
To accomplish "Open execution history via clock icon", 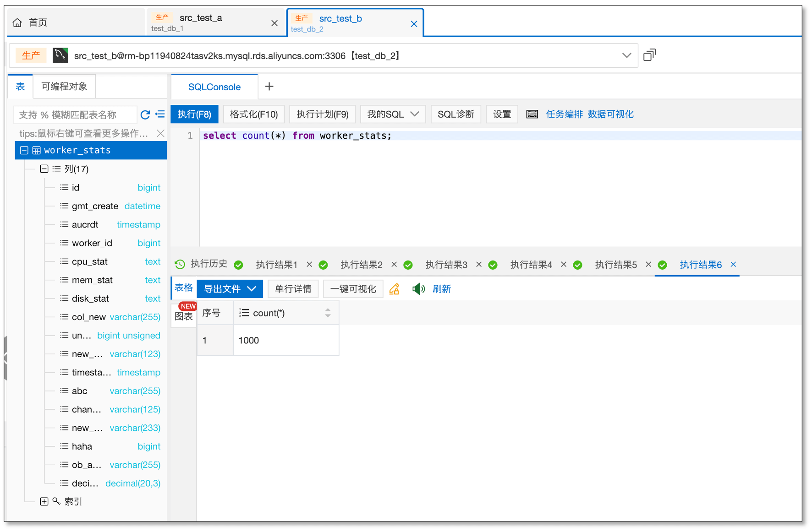I will click(x=180, y=264).
